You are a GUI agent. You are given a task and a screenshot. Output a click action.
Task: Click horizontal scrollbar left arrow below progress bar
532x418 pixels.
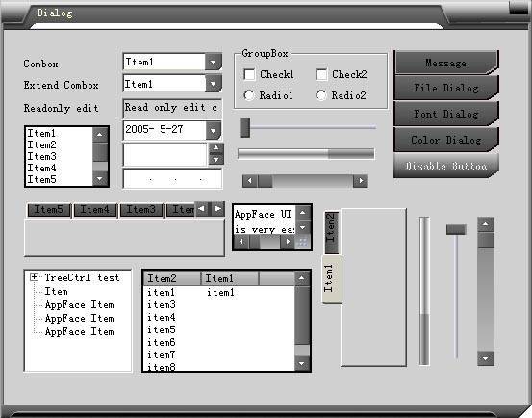(x=250, y=181)
